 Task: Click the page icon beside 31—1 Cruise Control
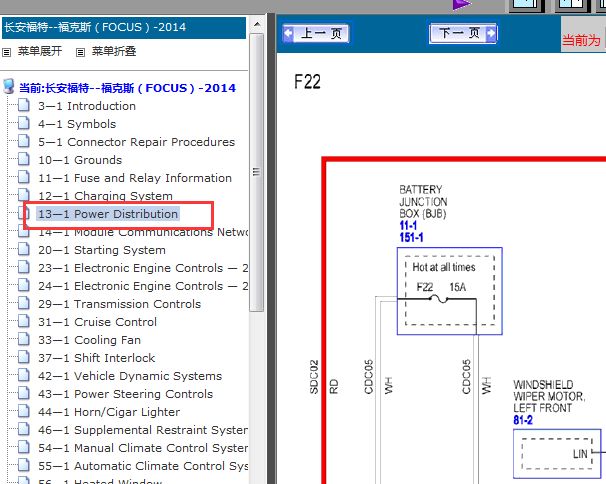(24, 321)
